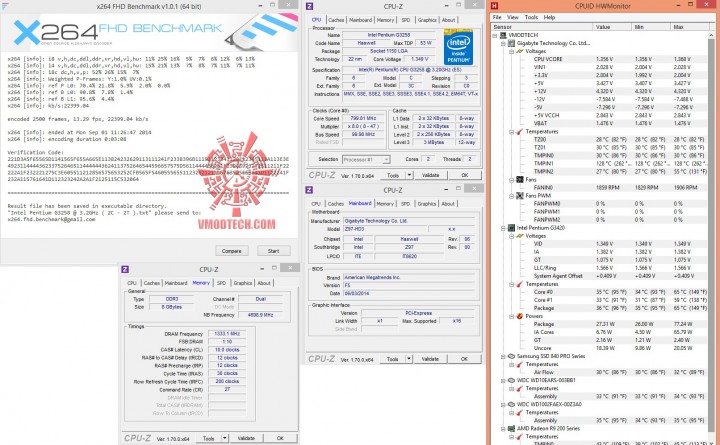Click the VMODTECH computer icon in HWMonitor
The height and width of the screenshot is (445, 720).
[x=503, y=35]
